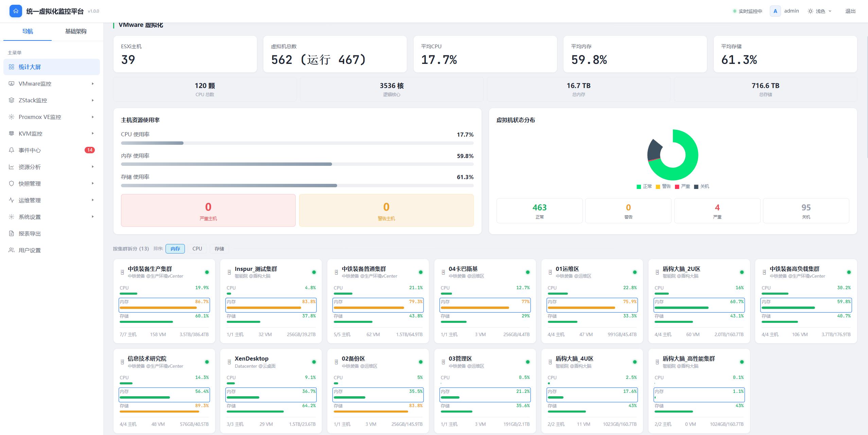
Task: Sort clusters by CPU
Action: [x=197, y=249]
